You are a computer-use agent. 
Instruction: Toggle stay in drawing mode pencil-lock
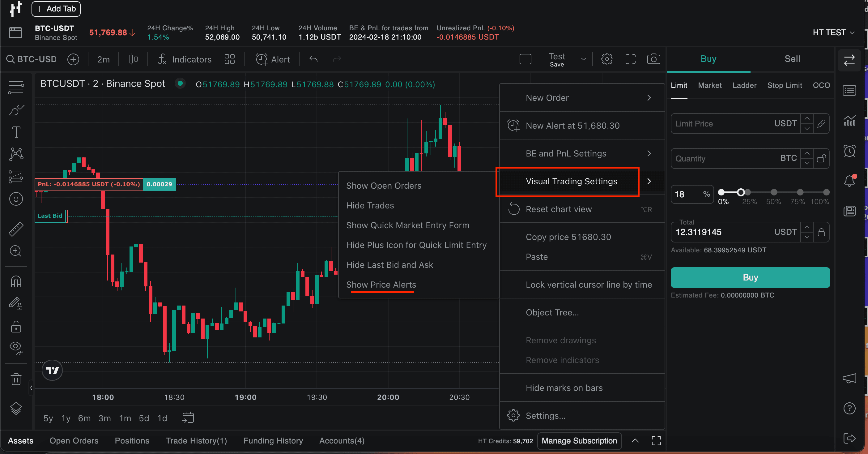16,304
